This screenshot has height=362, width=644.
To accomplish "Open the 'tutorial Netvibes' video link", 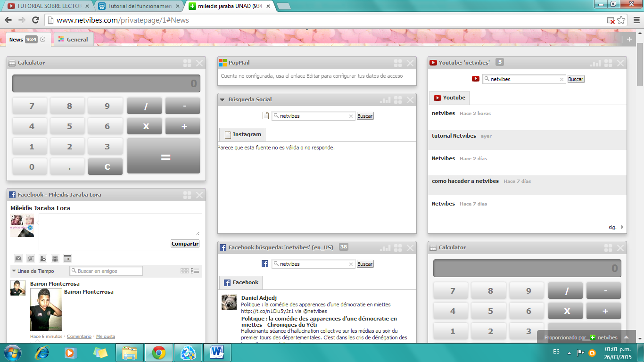I will (454, 136).
